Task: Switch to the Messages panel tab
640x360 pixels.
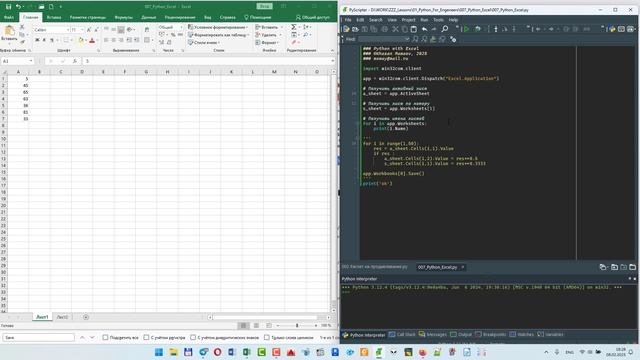Action: (433, 335)
